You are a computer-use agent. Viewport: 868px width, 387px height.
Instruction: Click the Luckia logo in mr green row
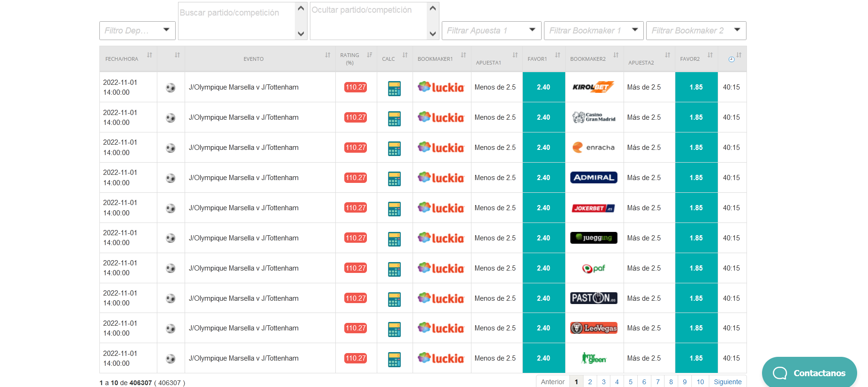tap(441, 358)
